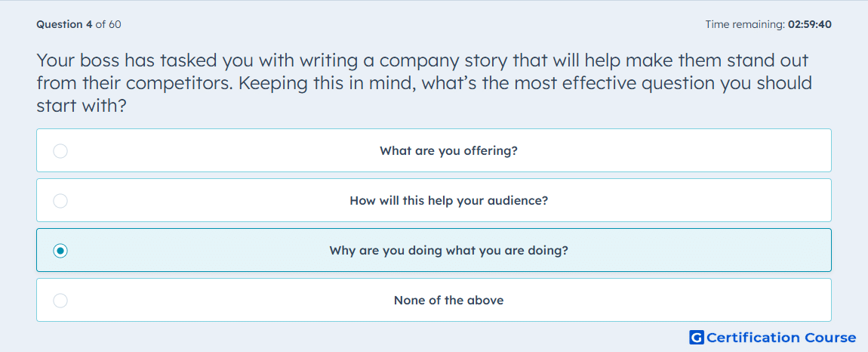Click the question text starting "Your boss has tasked"
The image size is (868, 352).
pos(424,82)
